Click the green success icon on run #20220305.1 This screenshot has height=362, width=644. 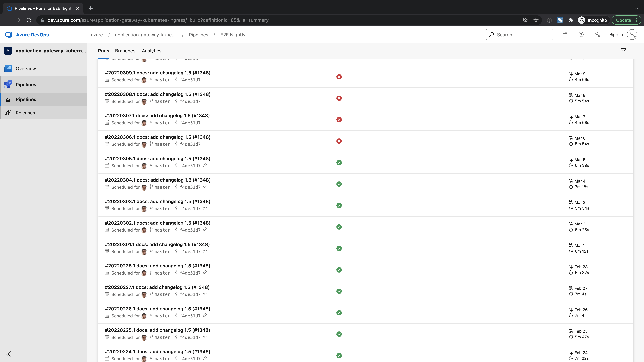click(339, 162)
